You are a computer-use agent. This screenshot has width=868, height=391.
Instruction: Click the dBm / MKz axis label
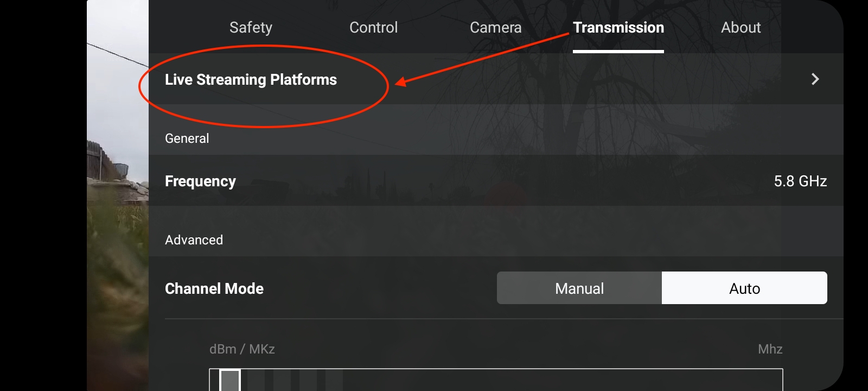pyautogui.click(x=242, y=349)
